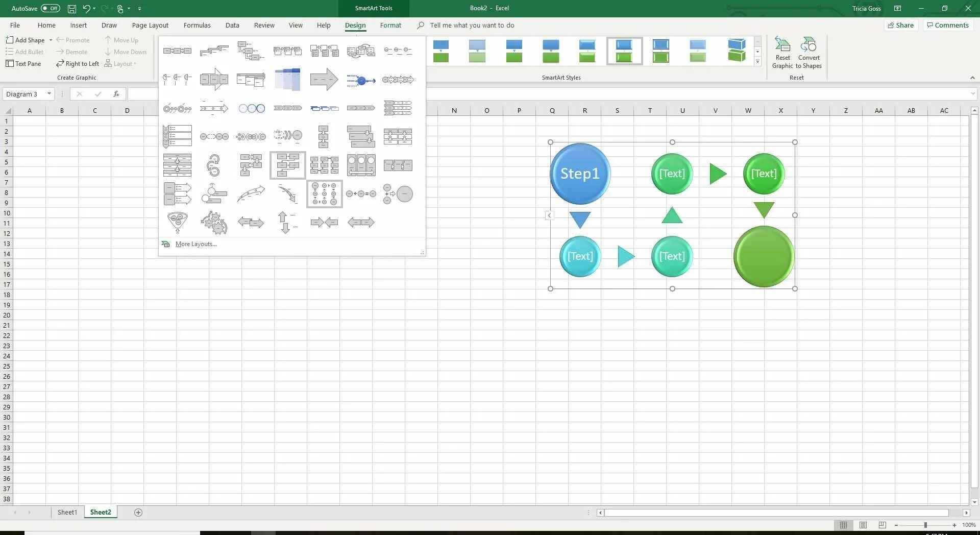Click Select All corner triangle
This screenshot has height=535, width=980.
(x=8, y=110)
